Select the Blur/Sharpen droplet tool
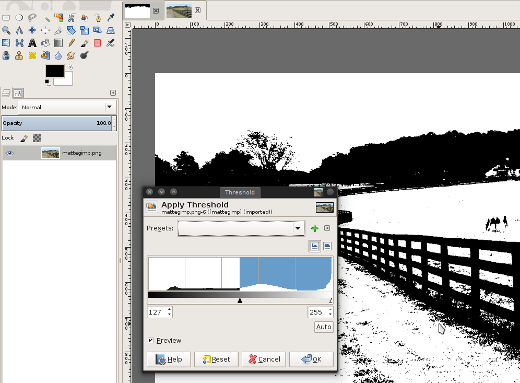Viewport: 520px width, 383px height. click(x=58, y=56)
